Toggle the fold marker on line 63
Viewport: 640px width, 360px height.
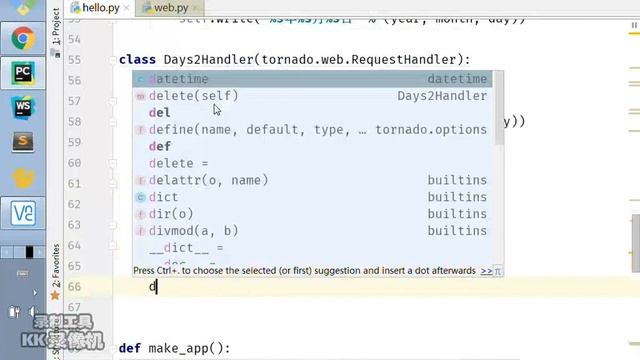(113, 225)
